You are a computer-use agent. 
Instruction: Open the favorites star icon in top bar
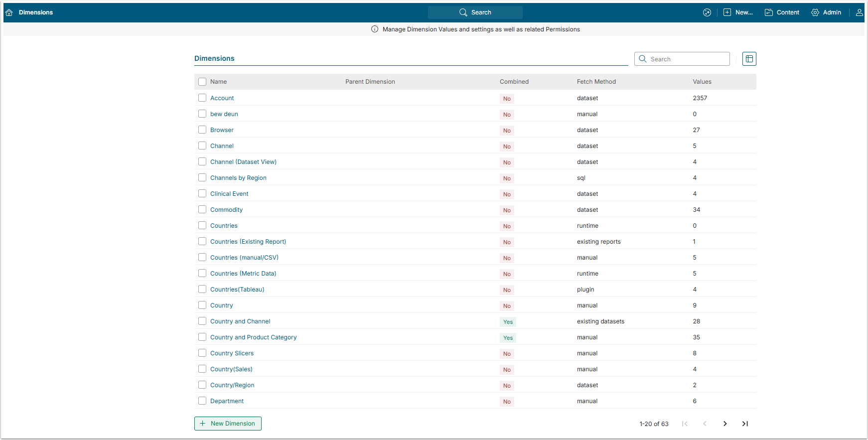click(x=707, y=12)
